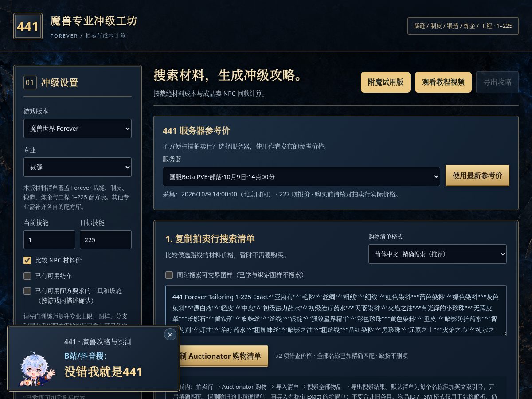The height and width of the screenshot is (399, 532).
Task: Click the 441 logo badge
Action: pyautogui.click(x=28, y=26)
